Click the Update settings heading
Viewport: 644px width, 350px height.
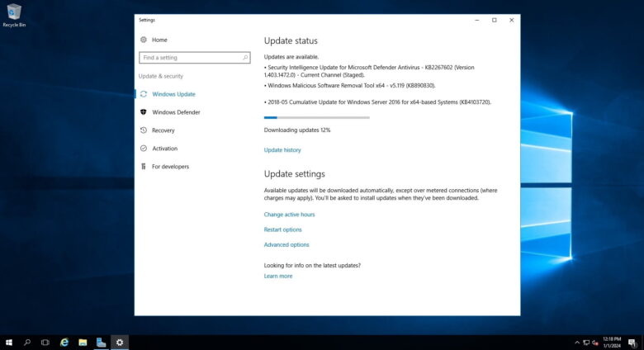(295, 174)
